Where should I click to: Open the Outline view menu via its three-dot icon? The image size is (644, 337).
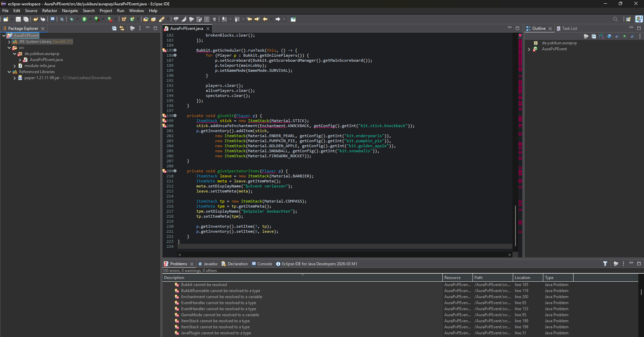(x=640, y=36)
